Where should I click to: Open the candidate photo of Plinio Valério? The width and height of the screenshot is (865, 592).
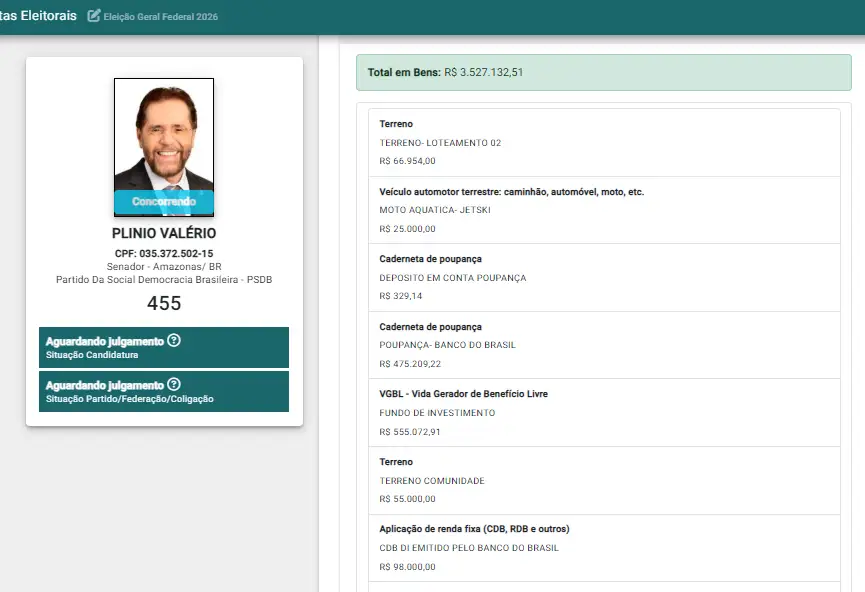164,147
